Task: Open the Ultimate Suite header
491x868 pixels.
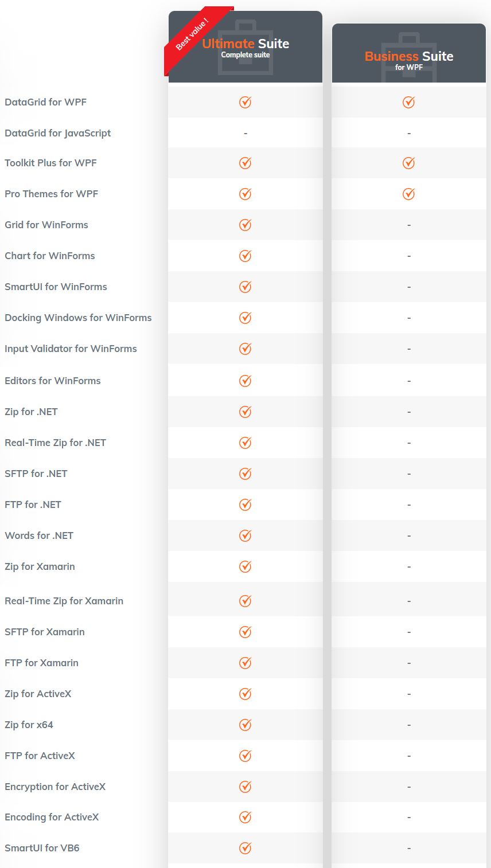Action: (246, 48)
